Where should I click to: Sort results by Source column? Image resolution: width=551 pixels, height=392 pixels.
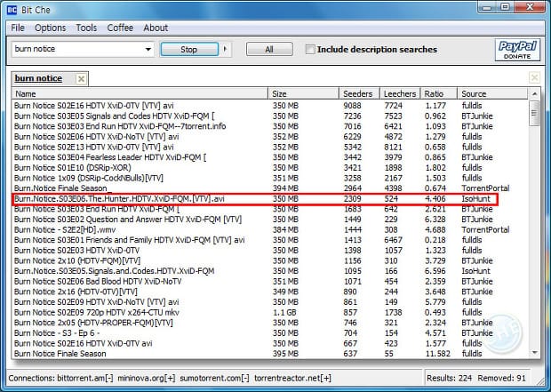492,94
